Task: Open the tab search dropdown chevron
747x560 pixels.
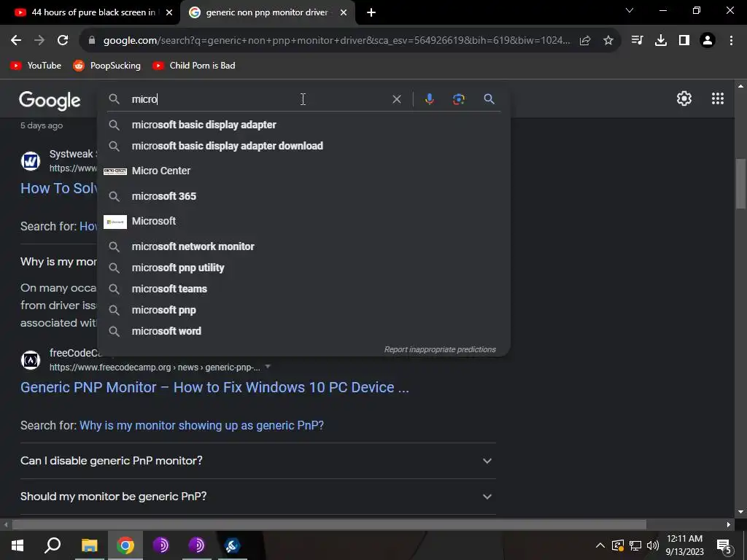Action: [x=630, y=10]
